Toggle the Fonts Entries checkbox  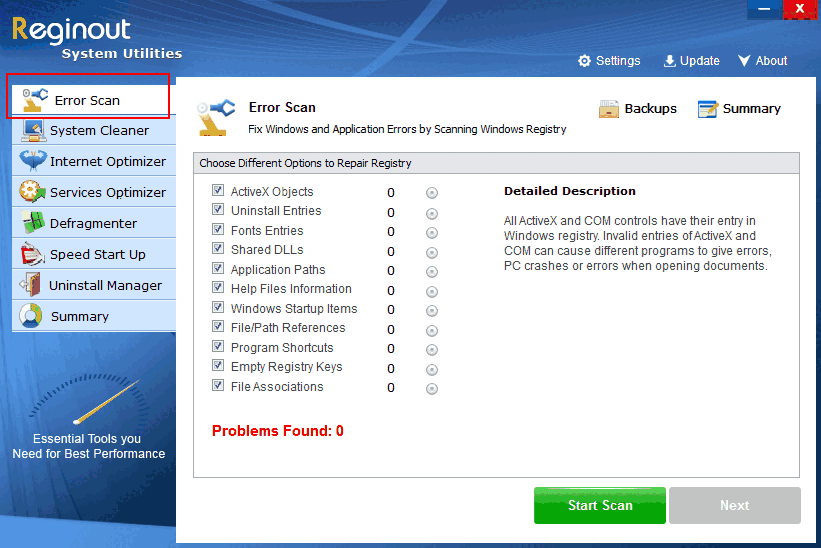point(218,229)
